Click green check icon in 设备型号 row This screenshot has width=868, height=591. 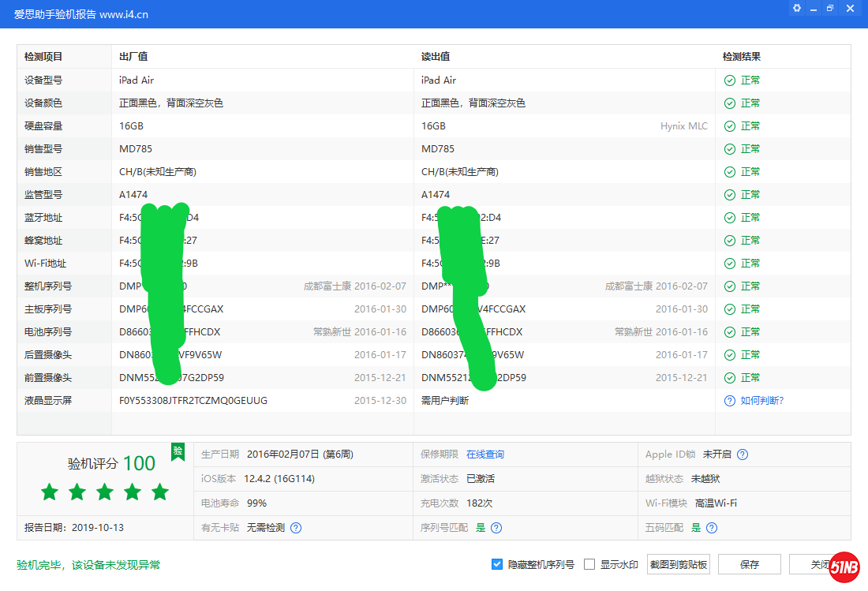pos(730,80)
